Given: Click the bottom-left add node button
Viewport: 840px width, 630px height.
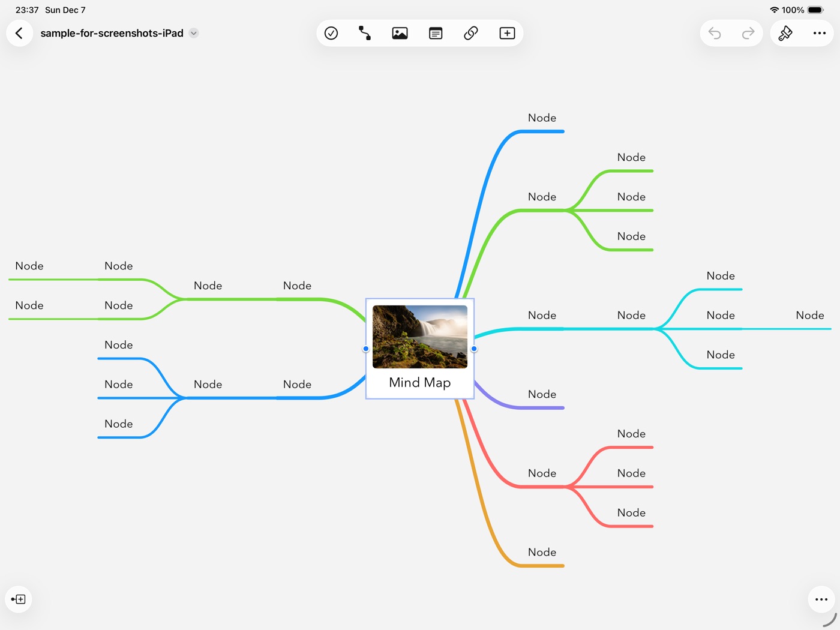Looking at the screenshot, I should pos(19,599).
